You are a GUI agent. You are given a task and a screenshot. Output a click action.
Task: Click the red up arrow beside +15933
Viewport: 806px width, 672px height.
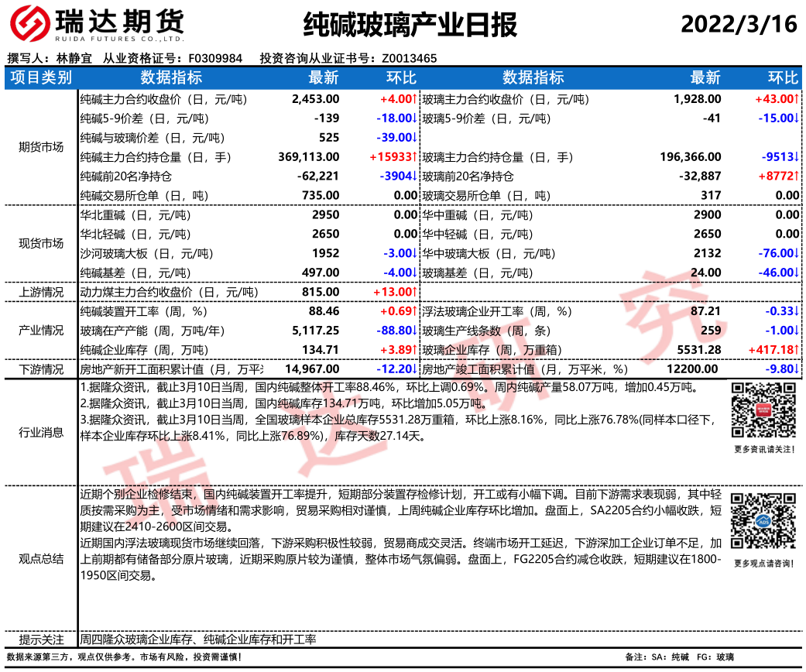[x=415, y=157]
